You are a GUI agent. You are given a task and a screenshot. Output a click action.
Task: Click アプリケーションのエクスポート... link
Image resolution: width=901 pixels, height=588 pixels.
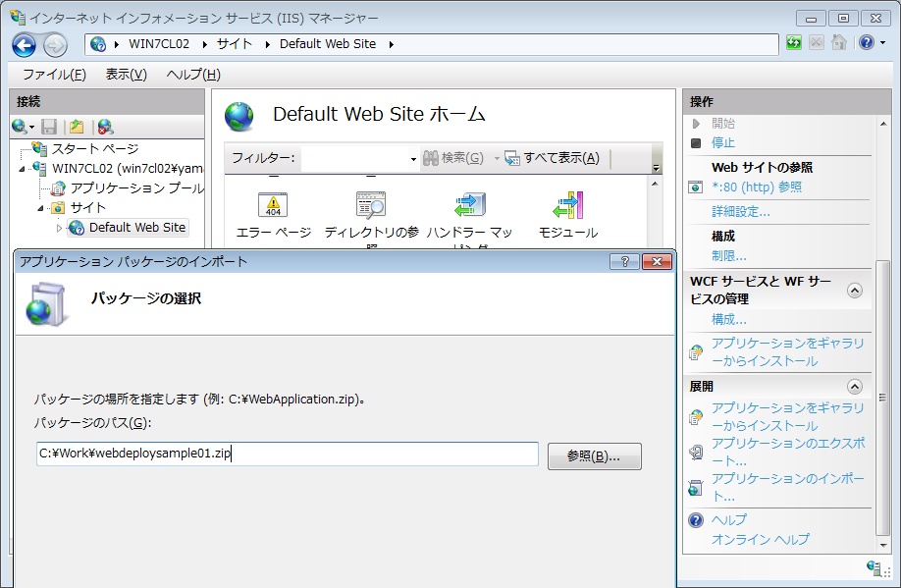pos(788,452)
